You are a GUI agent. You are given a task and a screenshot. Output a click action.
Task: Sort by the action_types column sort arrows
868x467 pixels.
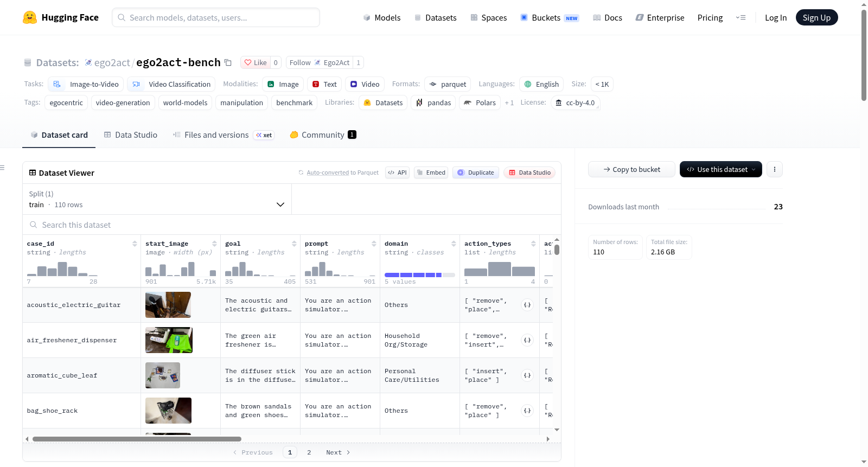(x=533, y=244)
